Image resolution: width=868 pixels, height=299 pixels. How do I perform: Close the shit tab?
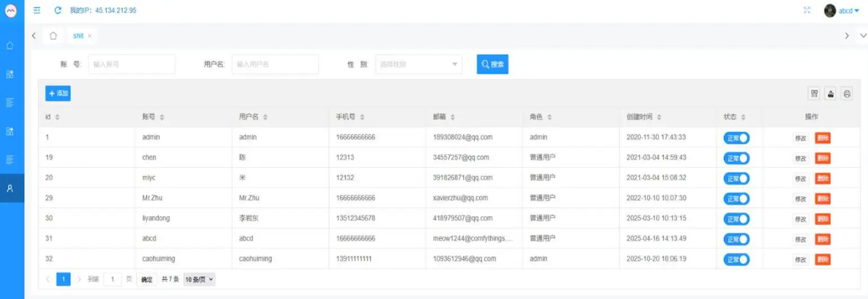coord(90,36)
